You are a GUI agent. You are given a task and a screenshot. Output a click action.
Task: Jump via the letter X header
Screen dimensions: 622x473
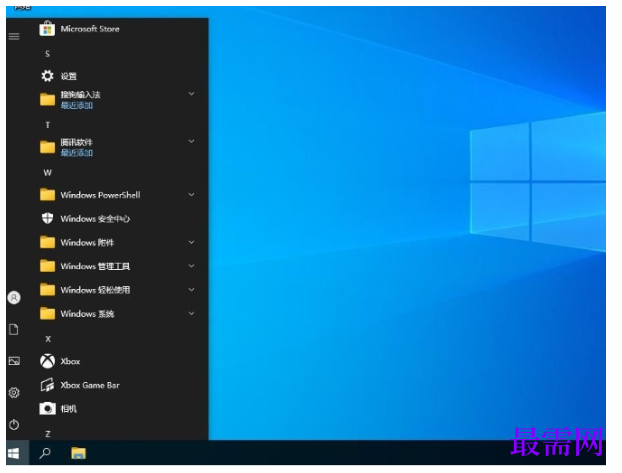coord(48,339)
